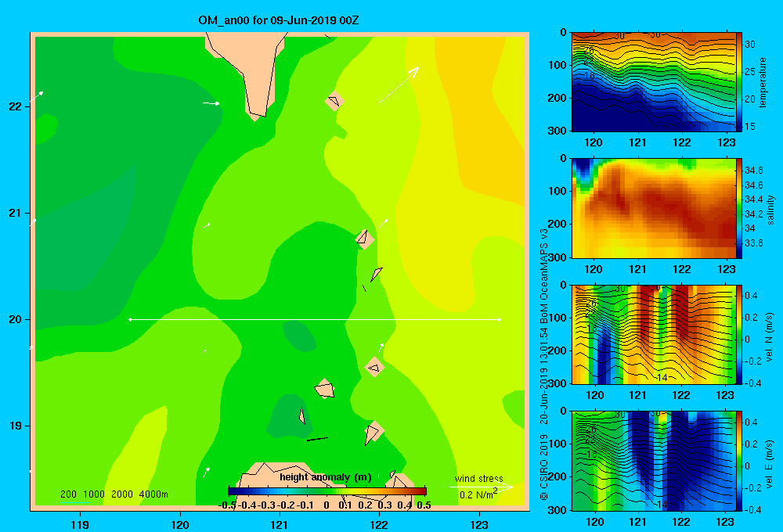This screenshot has height=532, width=783.
Task: Click the '123' longitude label under the salinity panel
Action: point(726,269)
